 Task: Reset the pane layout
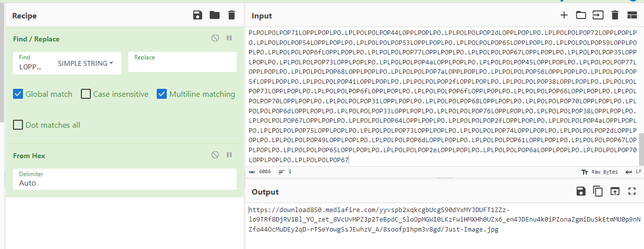click(x=632, y=15)
